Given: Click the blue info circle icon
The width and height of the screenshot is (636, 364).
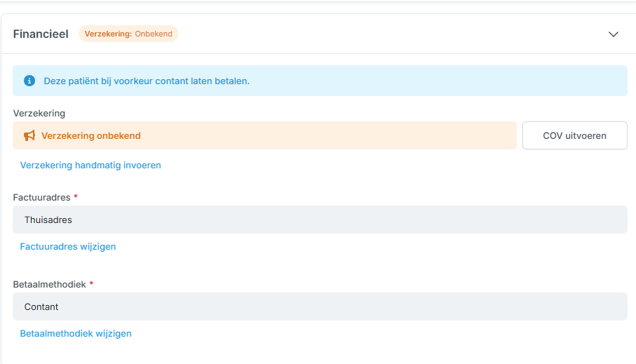Looking at the screenshot, I should click(x=29, y=81).
